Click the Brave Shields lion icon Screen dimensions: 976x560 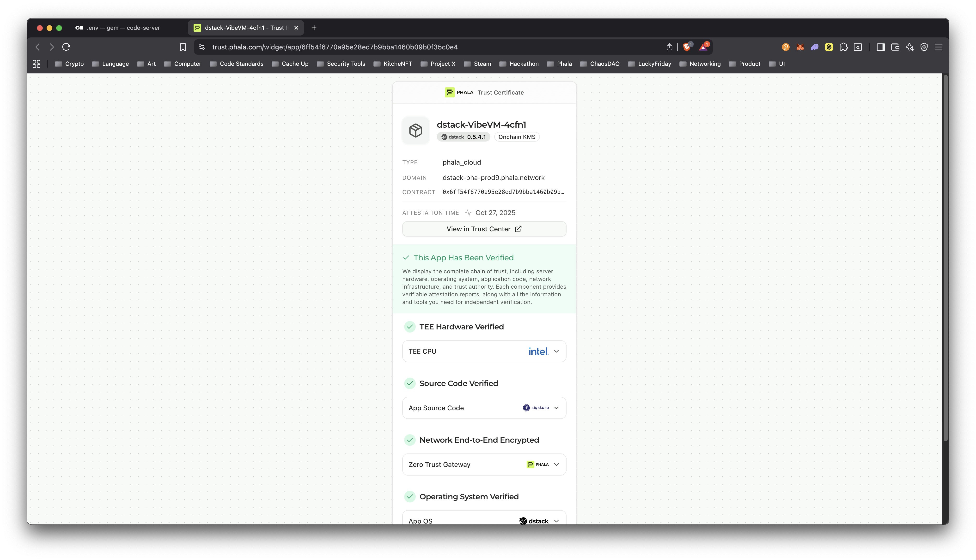pyautogui.click(x=687, y=47)
